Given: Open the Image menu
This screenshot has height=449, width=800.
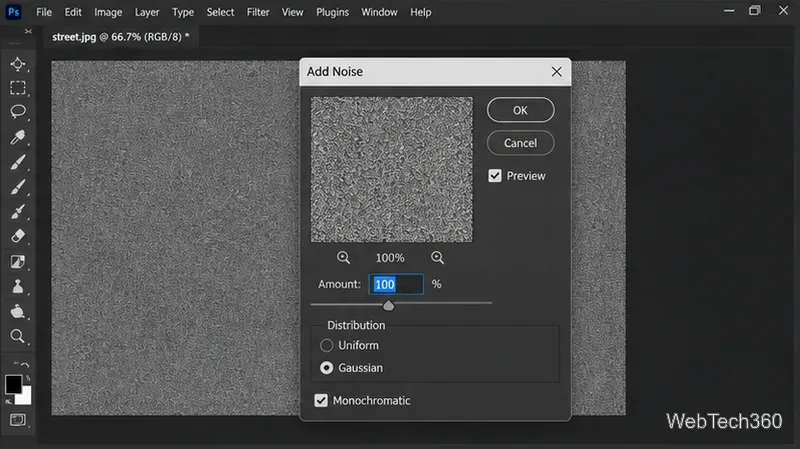Looking at the screenshot, I should point(108,12).
